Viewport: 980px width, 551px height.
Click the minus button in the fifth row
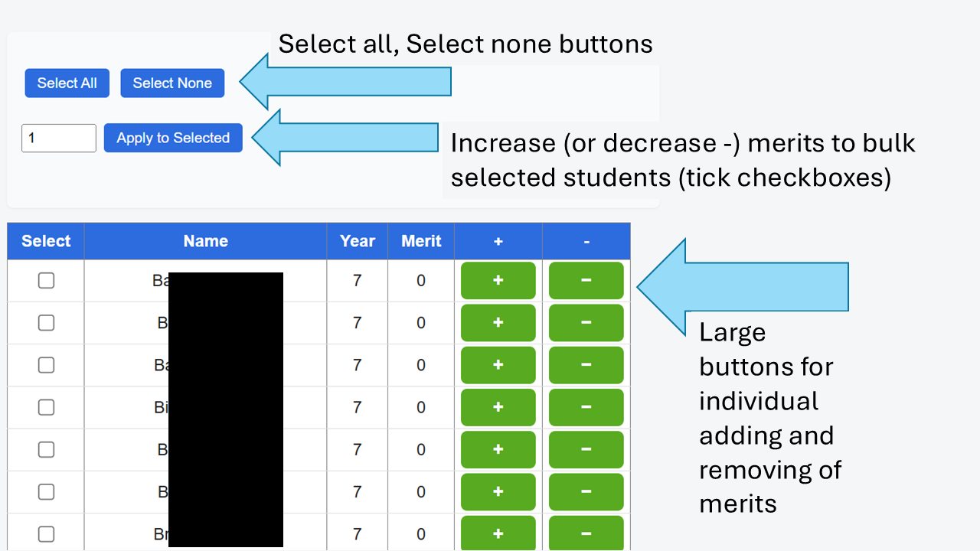click(586, 449)
